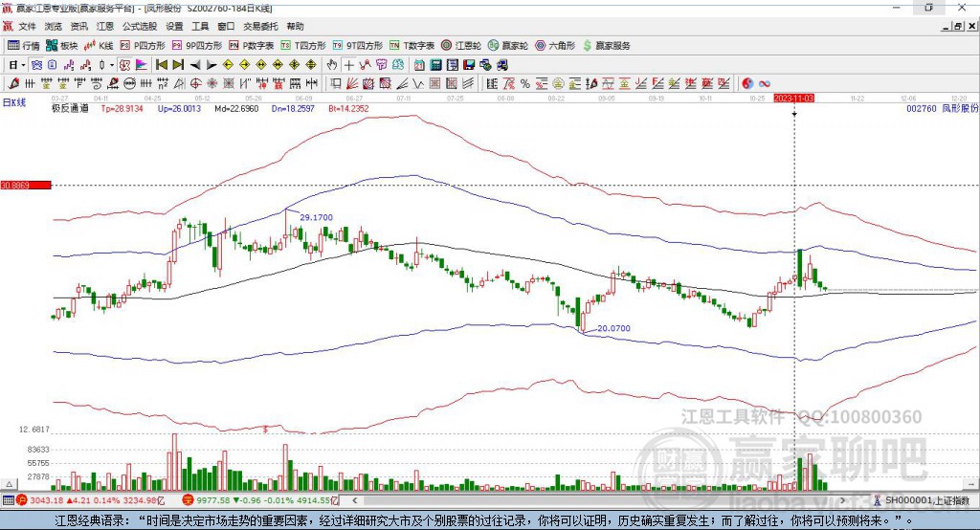Open the 江恩轮 (Gann wheel) tool

click(x=467, y=45)
